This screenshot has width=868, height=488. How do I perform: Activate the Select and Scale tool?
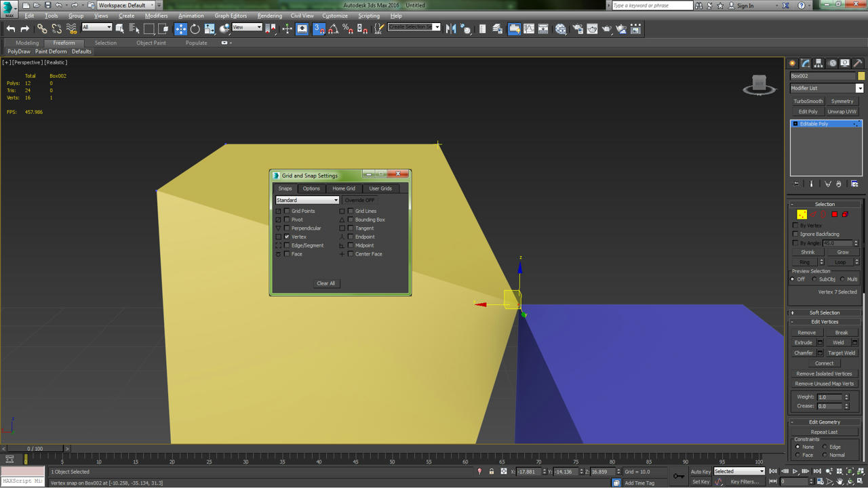click(x=210, y=28)
